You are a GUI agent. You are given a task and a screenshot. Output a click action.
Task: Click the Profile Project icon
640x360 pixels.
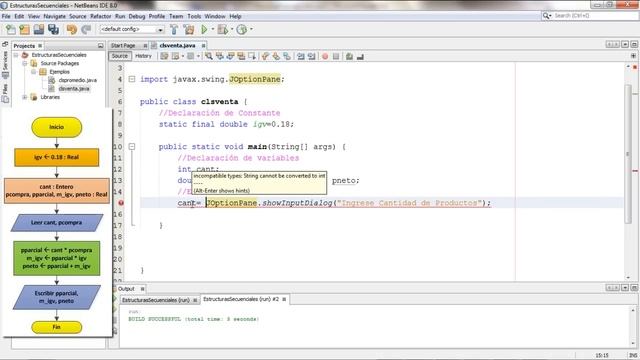pos(242,29)
